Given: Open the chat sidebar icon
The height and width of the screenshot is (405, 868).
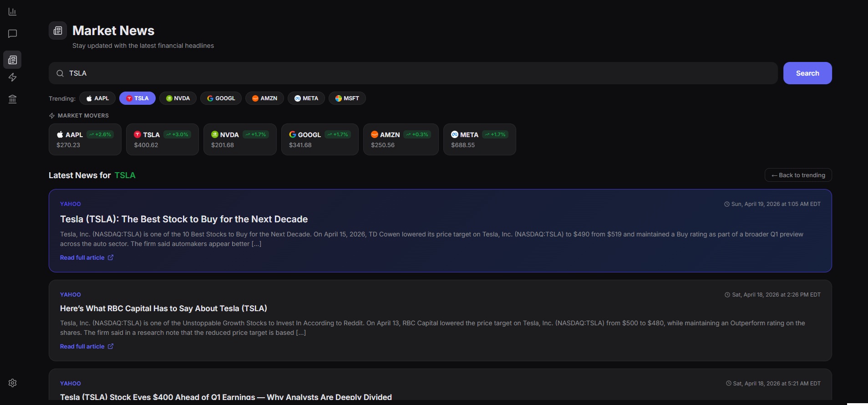Looking at the screenshot, I should pos(12,34).
